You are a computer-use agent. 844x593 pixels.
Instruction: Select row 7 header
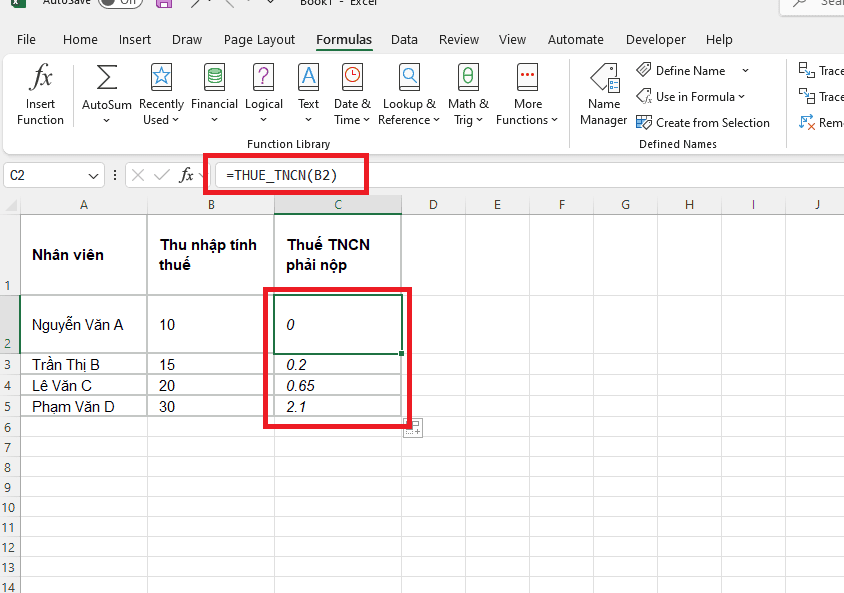click(9, 447)
